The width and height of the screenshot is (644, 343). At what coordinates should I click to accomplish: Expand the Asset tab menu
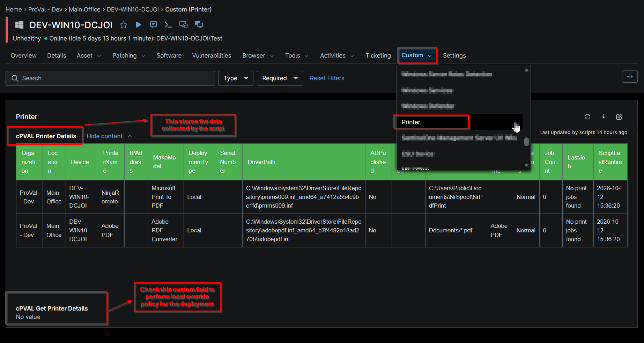coord(89,56)
